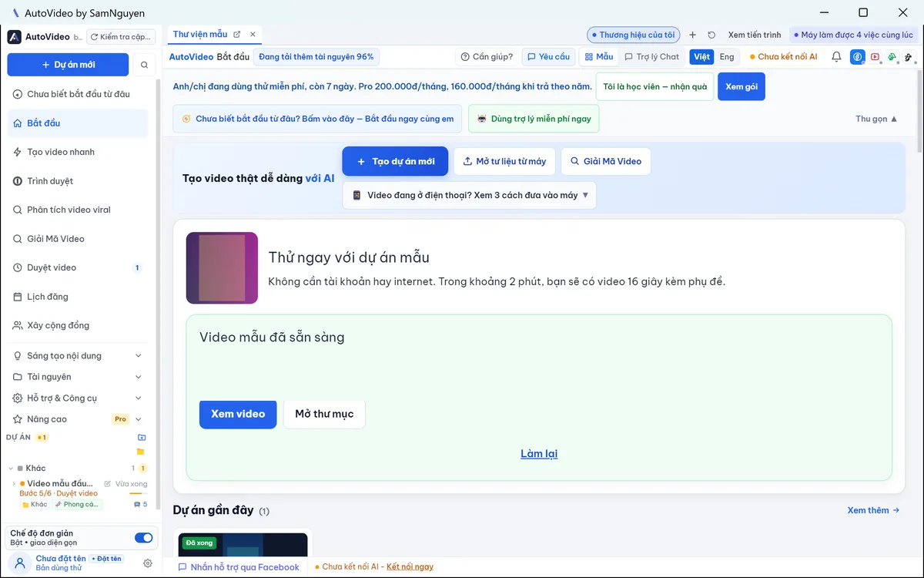Select Chưa biết bắt đầu từ đâu sidebar item
This screenshot has width=924, height=578.
coord(77,94)
